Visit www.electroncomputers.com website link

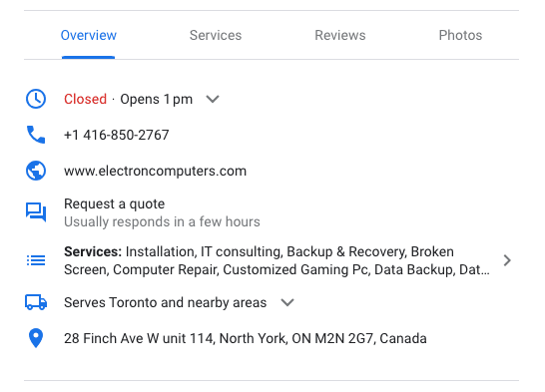156,172
